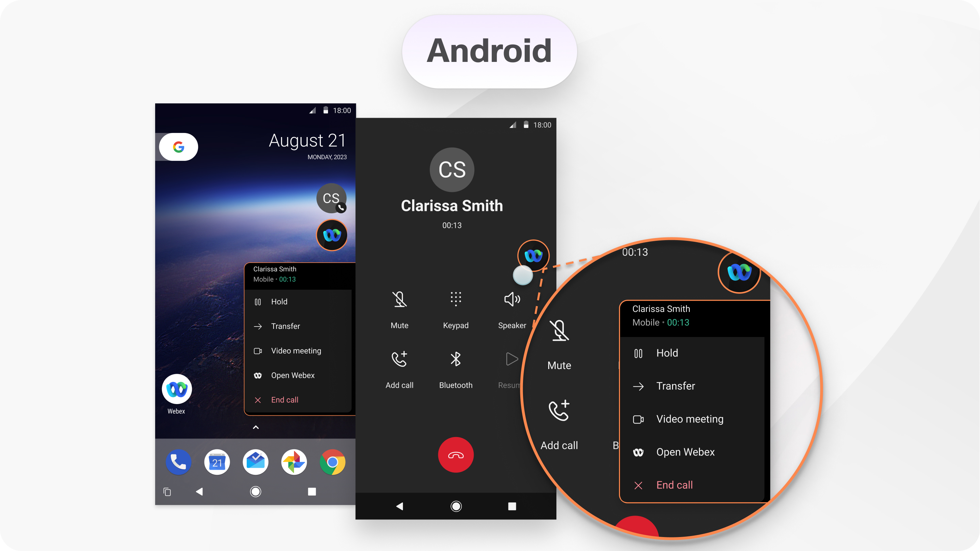Select Transfer from call notification menu
Viewport: 980px width, 551px height.
click(x=285, y=326)
